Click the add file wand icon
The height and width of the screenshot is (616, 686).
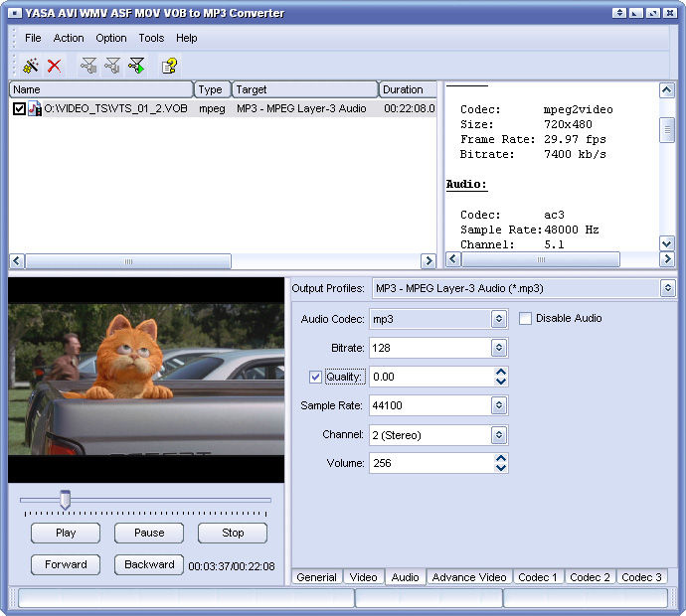pos(30,66)
